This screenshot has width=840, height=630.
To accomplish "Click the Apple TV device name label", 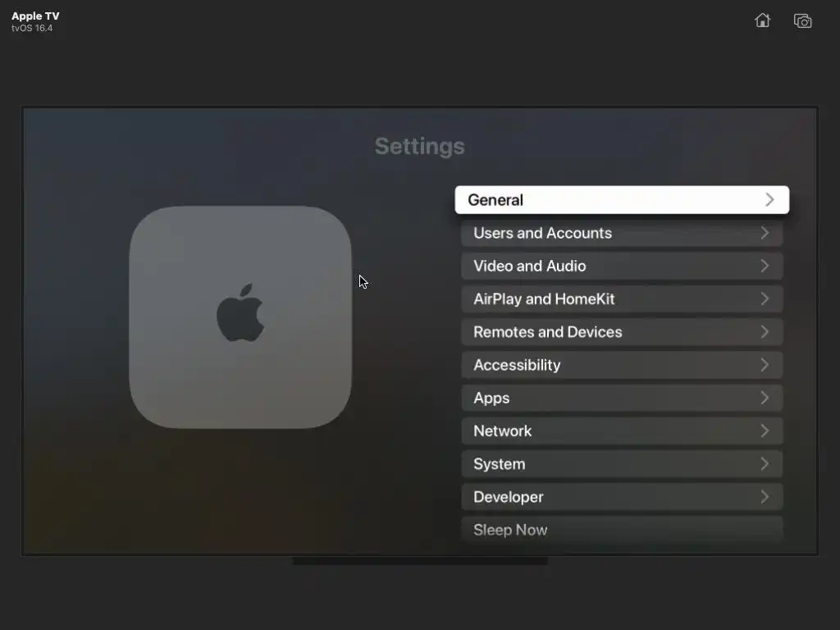I will point(35,16).
